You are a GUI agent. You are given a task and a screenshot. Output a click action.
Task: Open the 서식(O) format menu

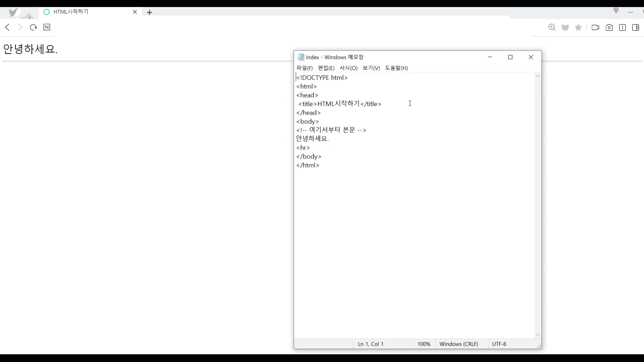pos(348,68)
